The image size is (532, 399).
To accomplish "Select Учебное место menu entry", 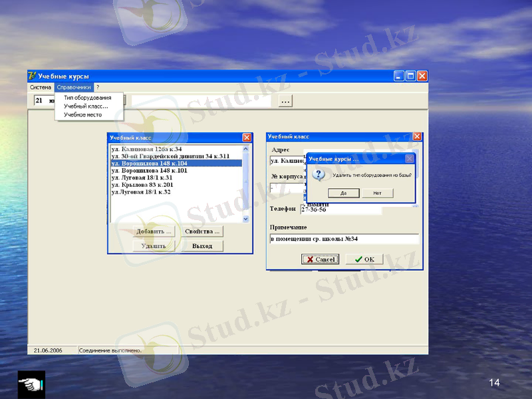I will 82,115.
